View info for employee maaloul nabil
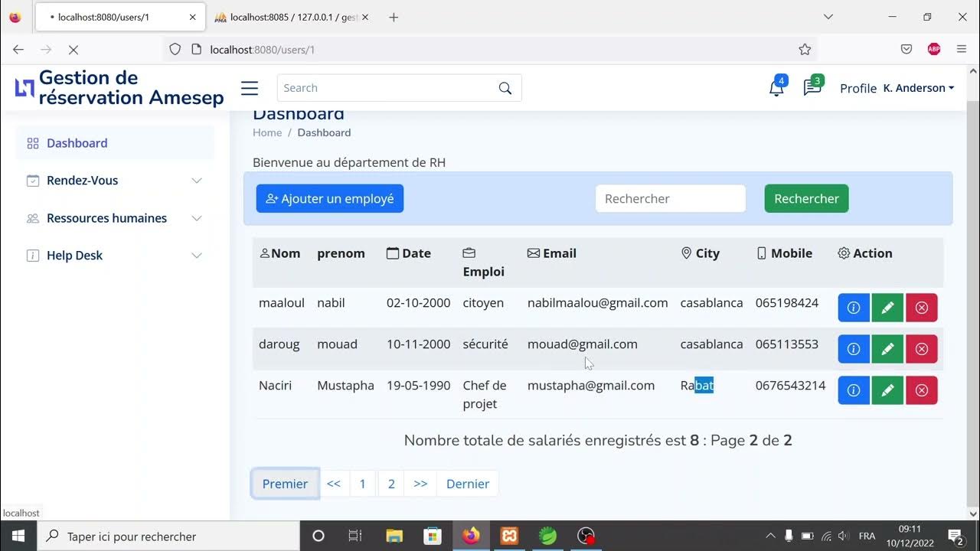This screenshot has height=551, width=980. [854, 308]
